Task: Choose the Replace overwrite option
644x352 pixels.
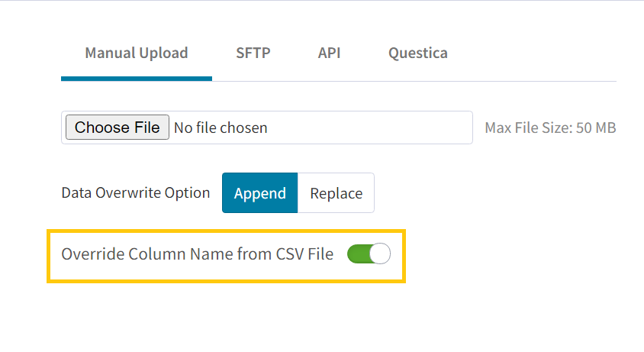Action: point(336,193)
